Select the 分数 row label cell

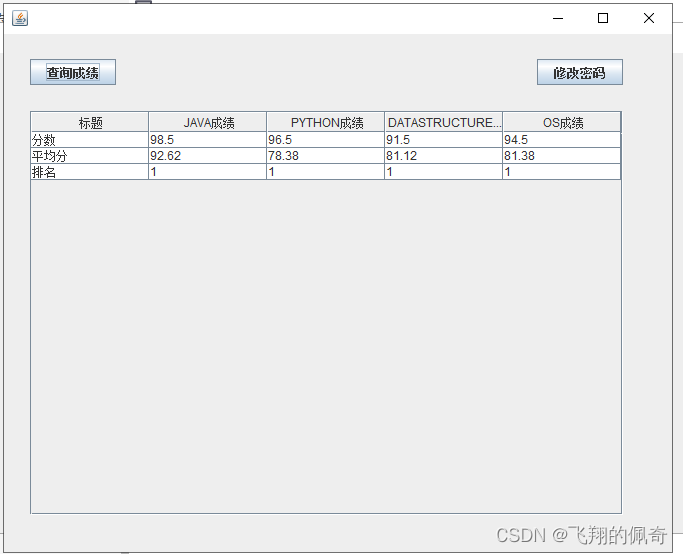(90, 140)
